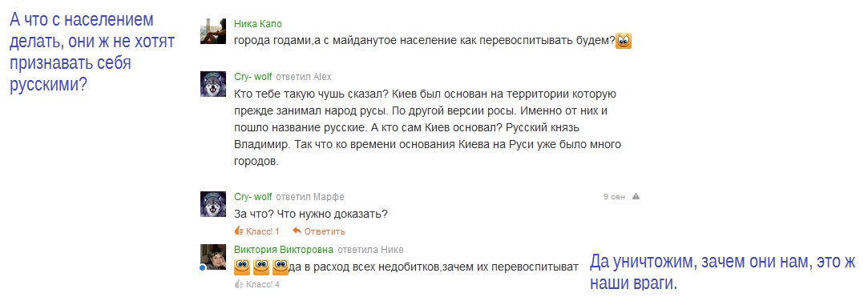Like the comment using 'Класс! 4'

(256, 284)
